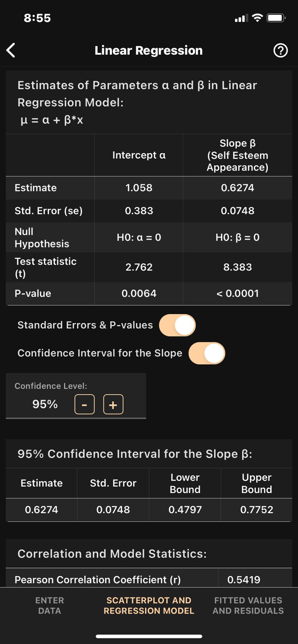Open Fitted Values and Residuals tab
Viewport: 298px width, 644px height.
pos(248,605)
